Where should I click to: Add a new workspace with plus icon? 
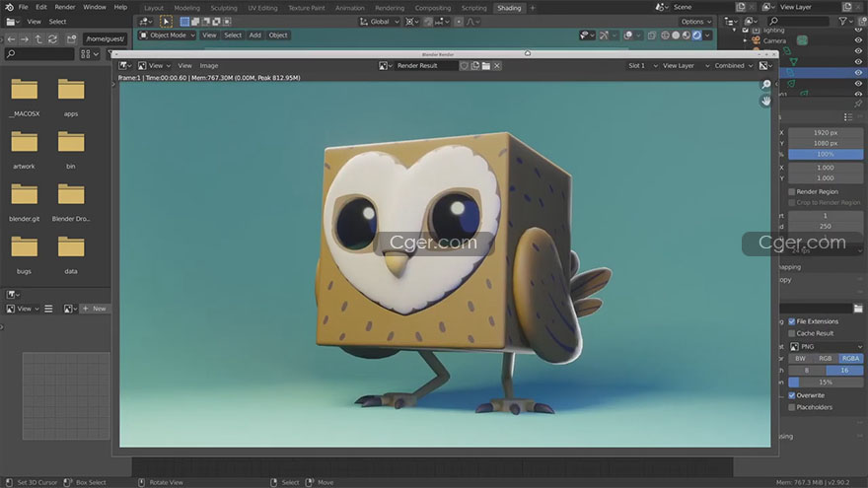533,8
